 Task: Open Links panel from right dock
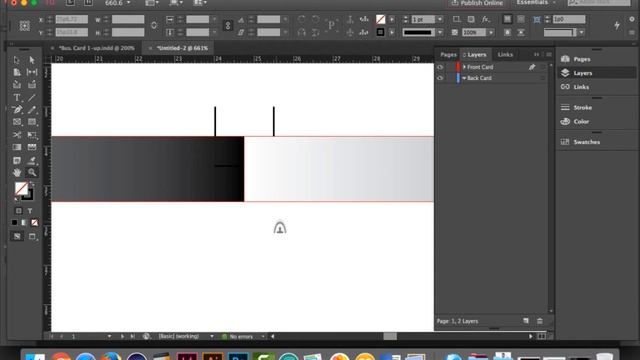pos(581,87)
